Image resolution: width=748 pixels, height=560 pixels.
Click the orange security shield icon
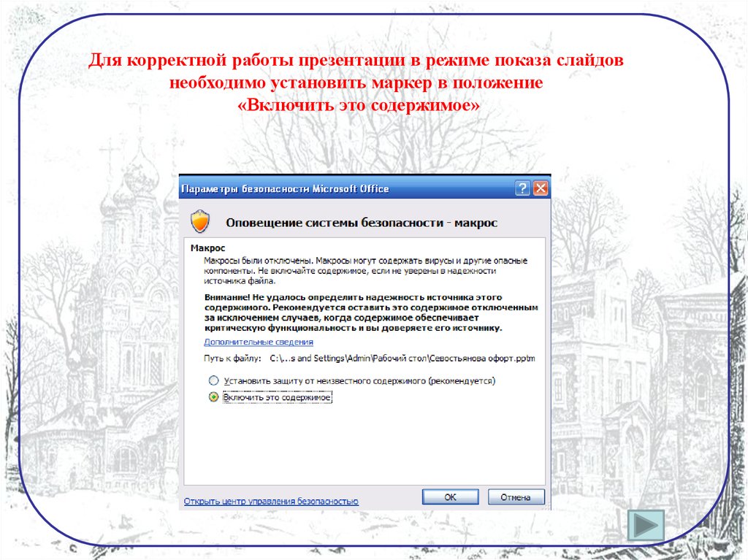(199, 221)
